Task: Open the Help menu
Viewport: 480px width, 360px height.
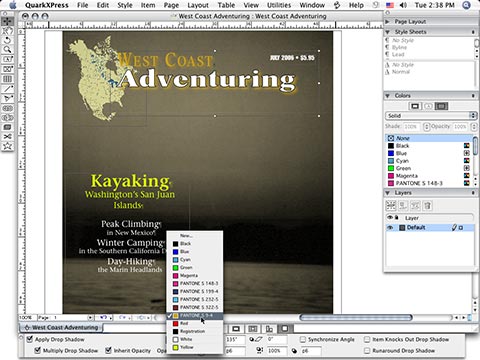Action: 356,5
